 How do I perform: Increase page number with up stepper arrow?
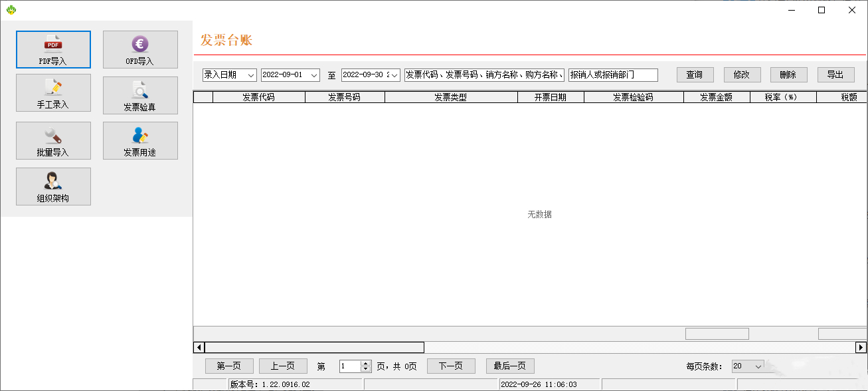[x=365, y=363]
